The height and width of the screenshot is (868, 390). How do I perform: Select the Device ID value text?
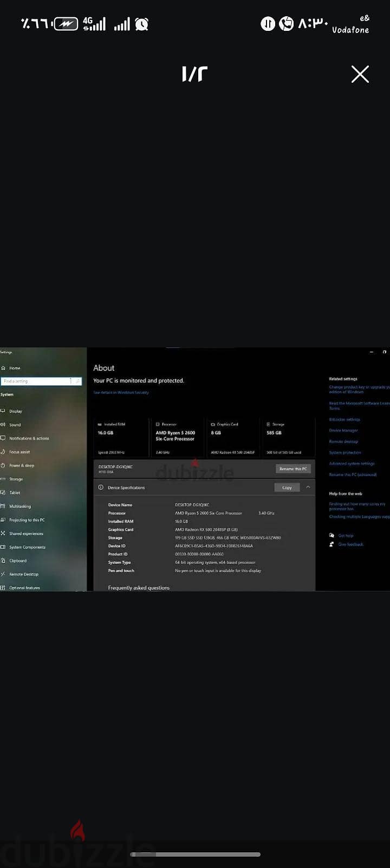pos(213,546)
